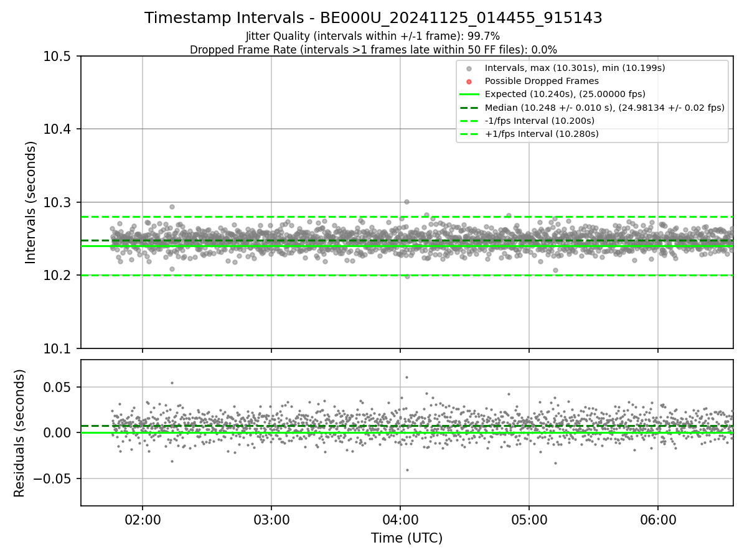This screenshot has width=747, height=560.
Task: Select legend entry "Intervals, max (10.301s), min (10.199s)"
Action: pos(575,68)
